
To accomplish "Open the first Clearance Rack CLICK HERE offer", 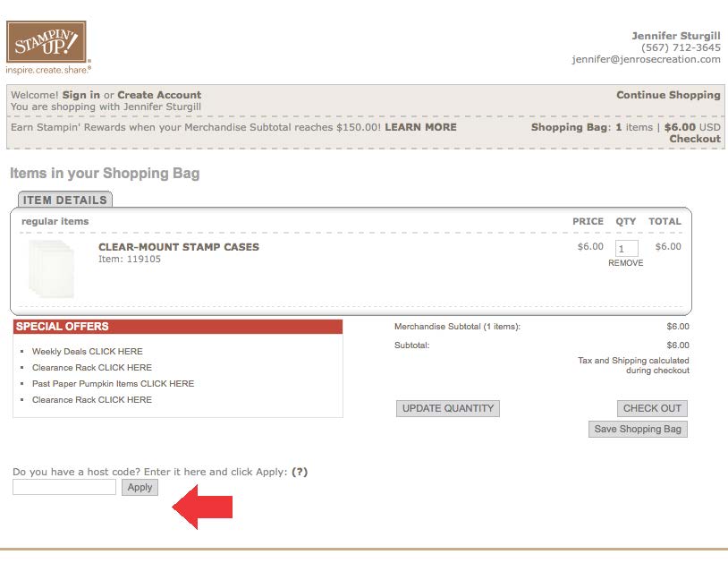I will [92, 368].
